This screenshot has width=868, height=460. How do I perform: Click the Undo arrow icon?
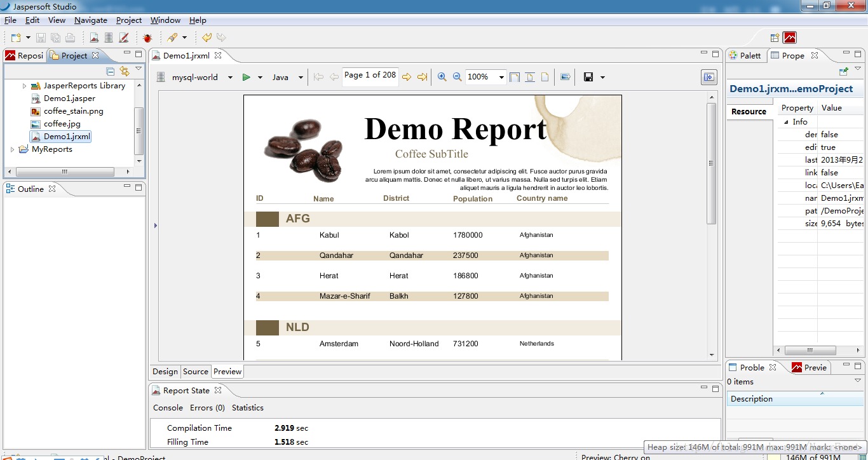point(208,37)
